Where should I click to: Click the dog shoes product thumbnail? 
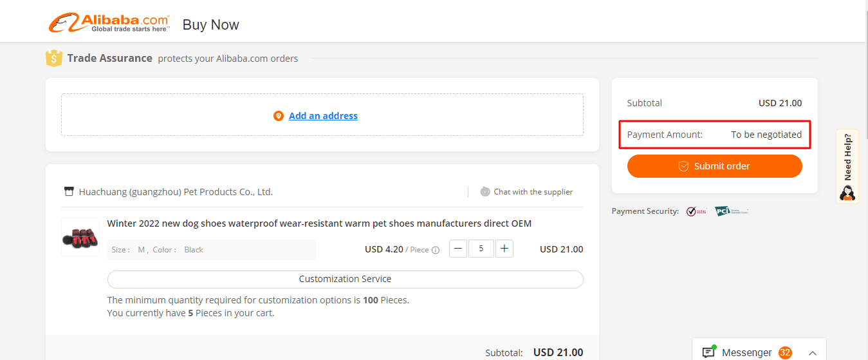pos(80,237)
